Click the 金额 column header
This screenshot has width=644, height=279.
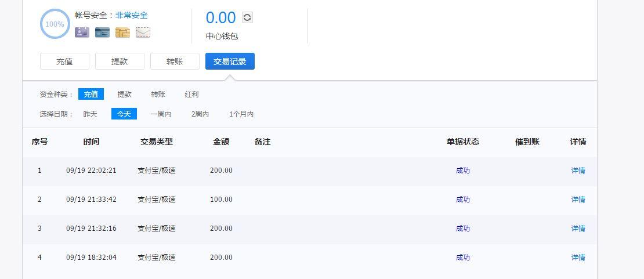pyautogui.click(x=221, y=142)
